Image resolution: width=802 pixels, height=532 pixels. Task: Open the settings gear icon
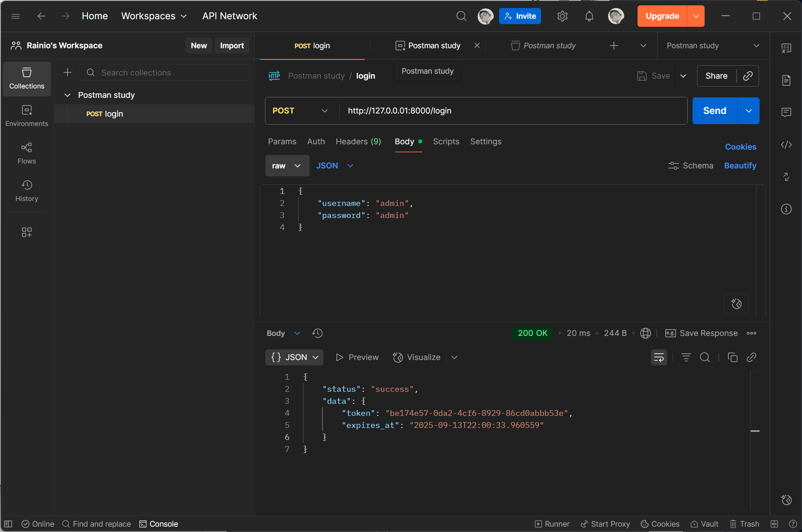(563, 16)
